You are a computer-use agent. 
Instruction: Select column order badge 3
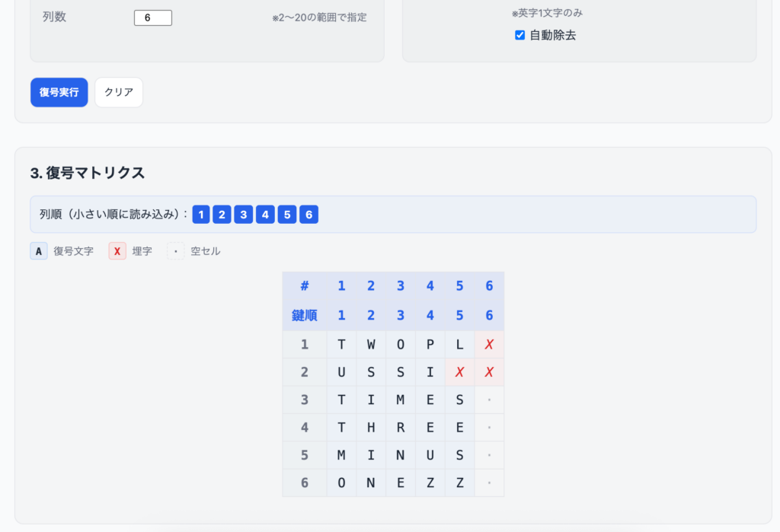point(244,215)
